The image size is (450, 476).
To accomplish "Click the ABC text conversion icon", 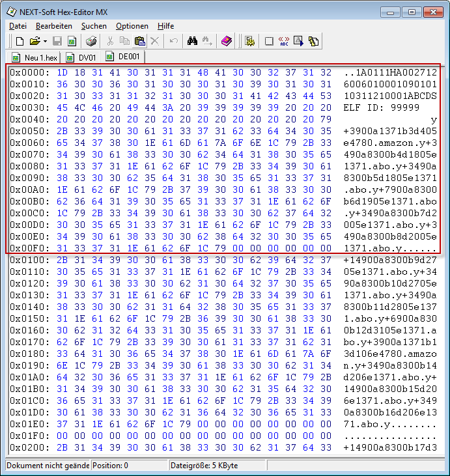I will click(x=284, y=41).
